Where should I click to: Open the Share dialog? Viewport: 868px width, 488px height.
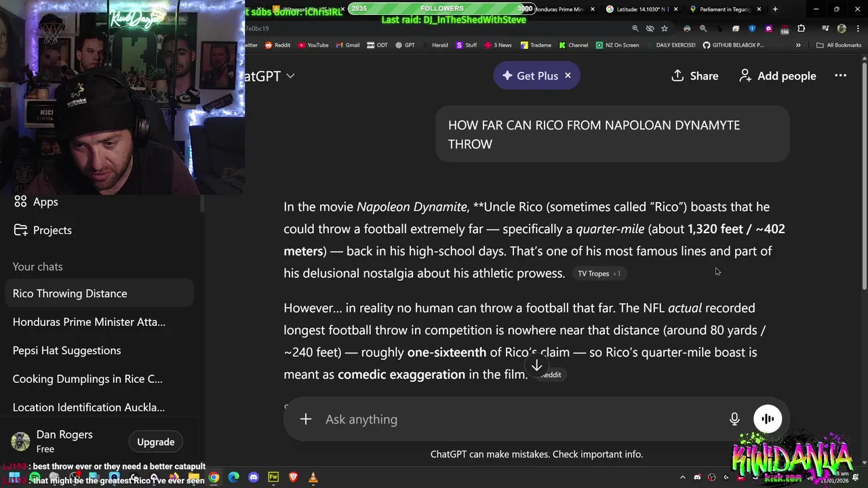[x=694, y=76]
